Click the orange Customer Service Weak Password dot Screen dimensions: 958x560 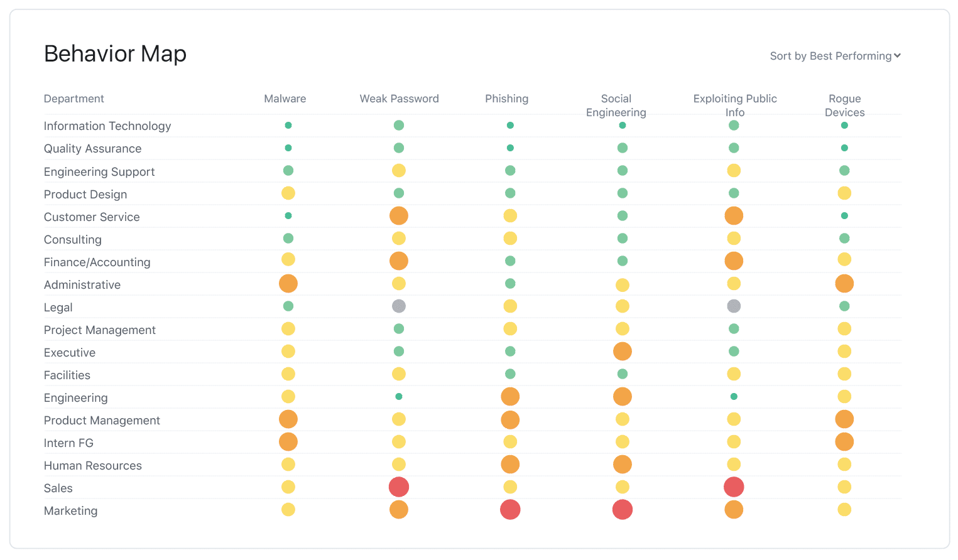pos(399,216)
